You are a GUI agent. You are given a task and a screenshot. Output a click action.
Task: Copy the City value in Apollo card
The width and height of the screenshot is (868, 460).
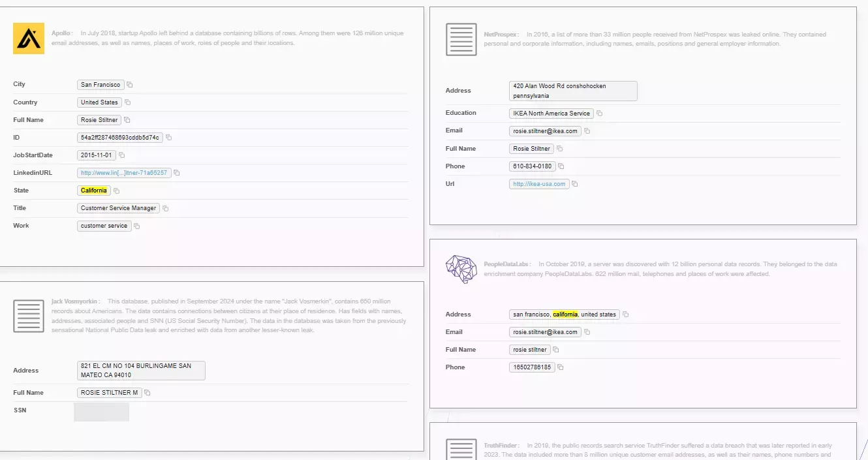click(x=130, y=85)
